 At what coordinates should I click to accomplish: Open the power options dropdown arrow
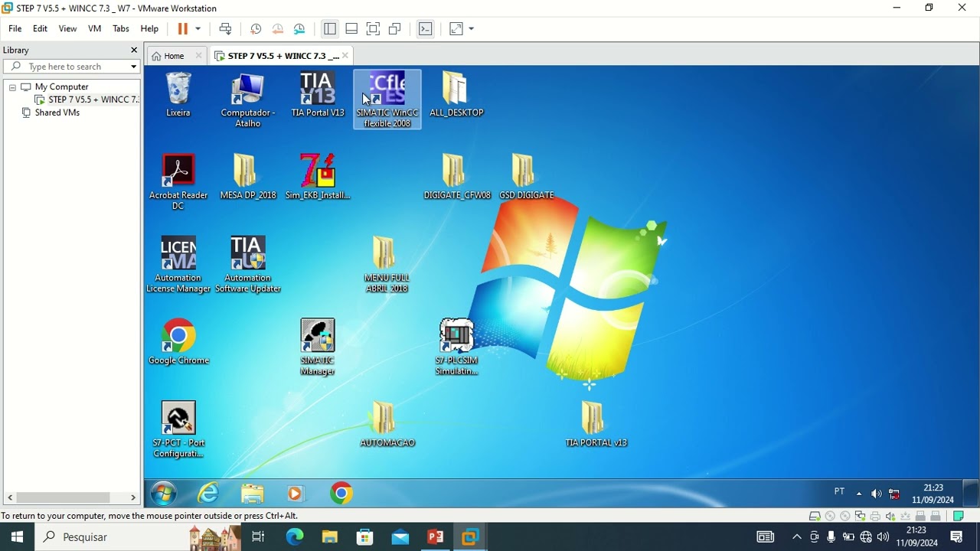pos(198,28)
